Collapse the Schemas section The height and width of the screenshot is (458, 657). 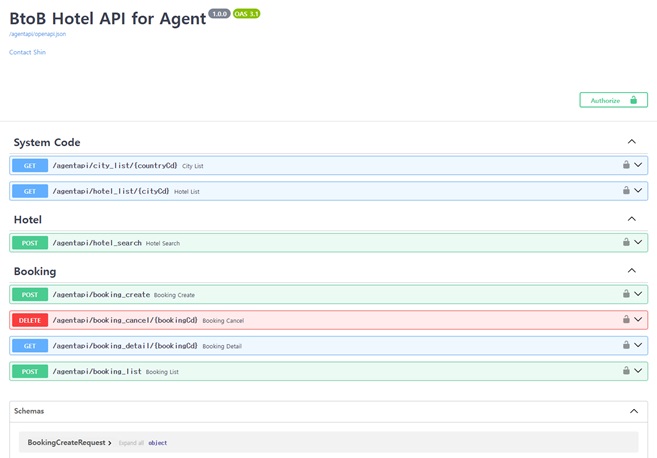click(x=634, y=411)
